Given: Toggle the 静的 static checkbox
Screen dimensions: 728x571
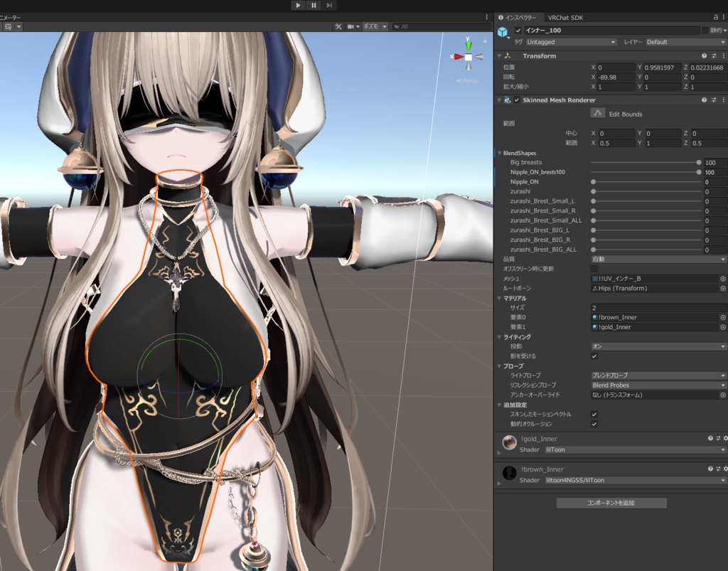Looking at the screenshot, I should 705,30.
